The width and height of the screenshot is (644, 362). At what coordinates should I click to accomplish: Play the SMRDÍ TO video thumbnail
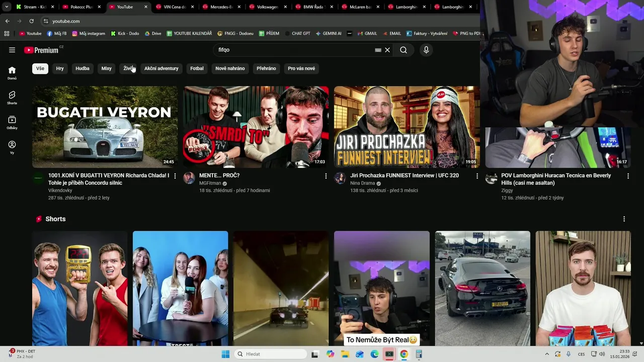(256, 127)
